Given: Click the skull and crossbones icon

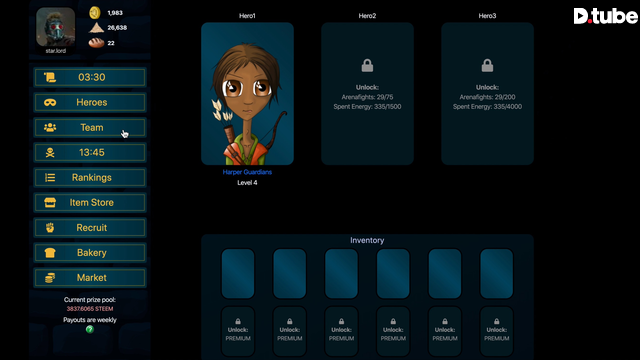Looking at the screenshot, I should (x=50, y=153).
